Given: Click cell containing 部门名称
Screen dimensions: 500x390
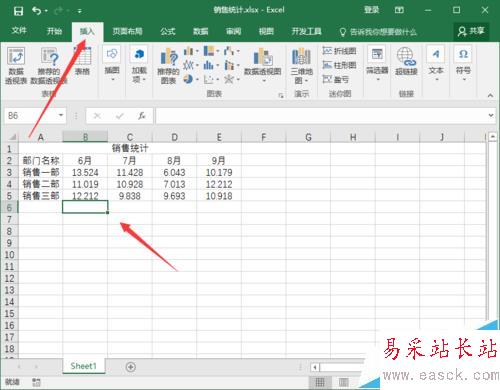Looking at the screenshot, I should [x=41, y=161].
